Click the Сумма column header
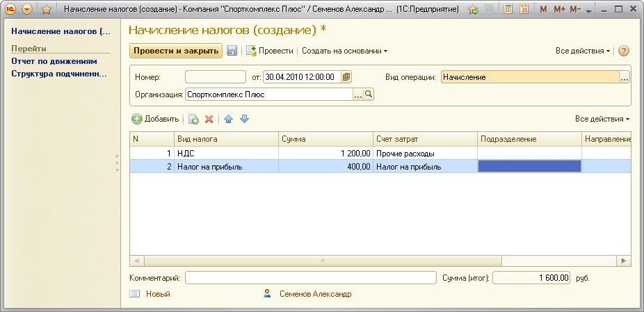644x312 pixels. point(325,139)
